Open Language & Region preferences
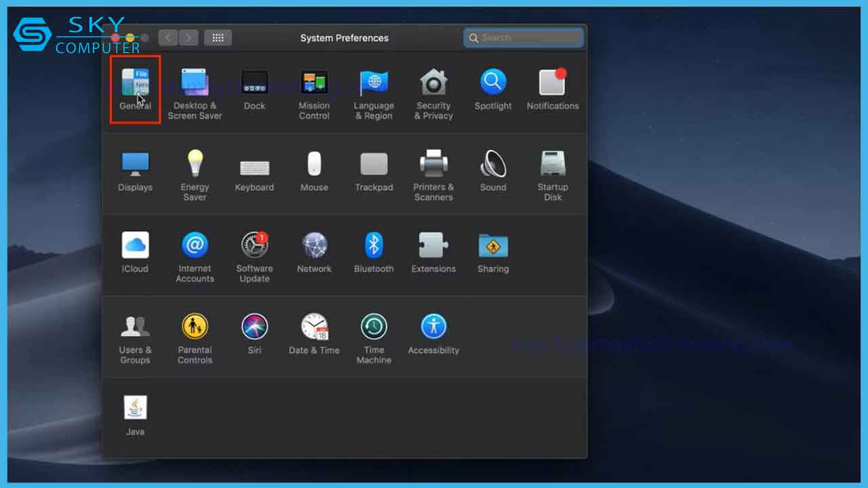This screenshot has height=488, width=868. 374,94
